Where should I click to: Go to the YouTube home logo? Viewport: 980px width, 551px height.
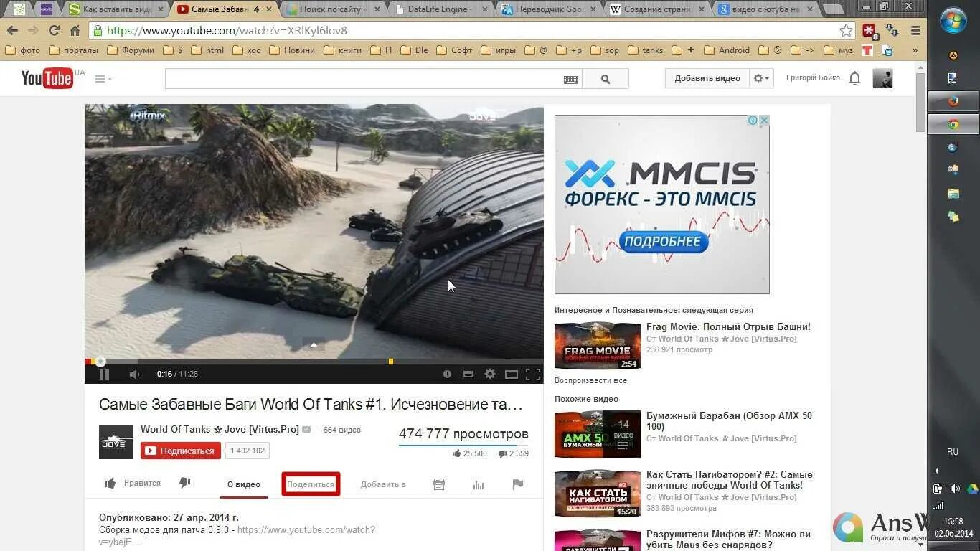[47, 78]
